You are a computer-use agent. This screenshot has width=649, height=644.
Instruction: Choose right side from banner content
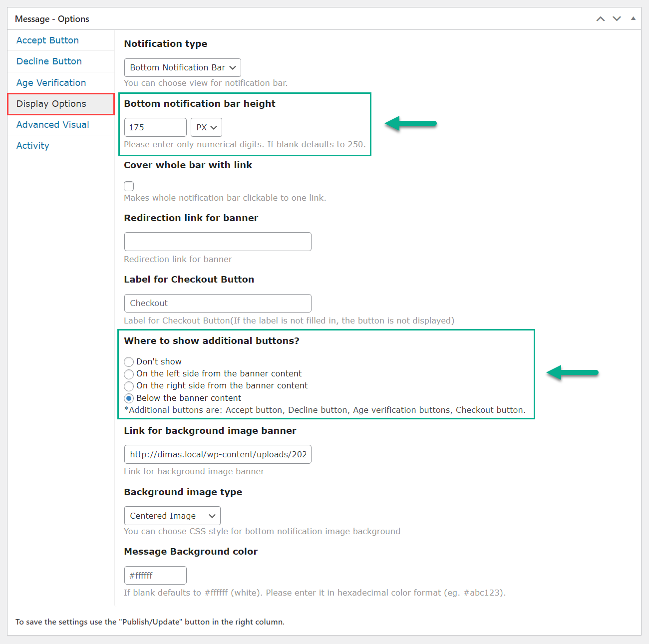[x=129, y=386]
